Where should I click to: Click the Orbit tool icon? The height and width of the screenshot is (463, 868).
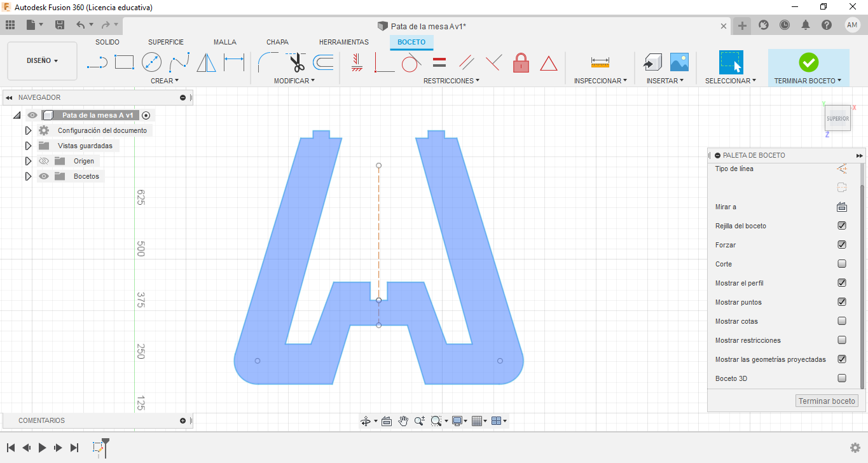pyautogui.click(x=366, y=421)
